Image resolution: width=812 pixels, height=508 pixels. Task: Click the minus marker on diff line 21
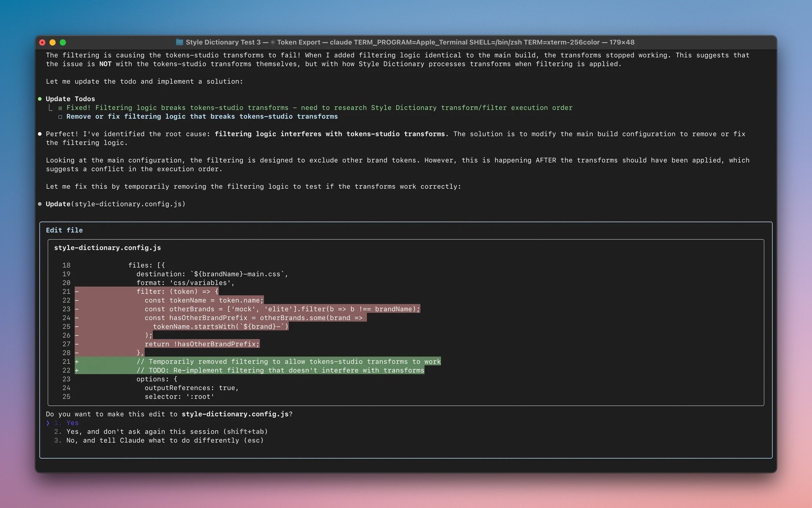pos(77,292)
